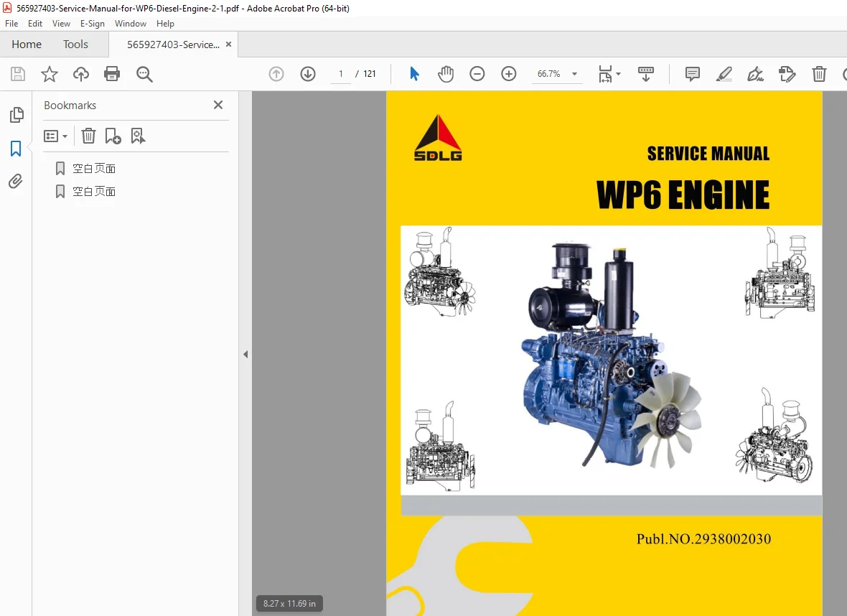This screenshot has height=616, width=847.
Task: Toggle the Bookmarks side panel icon
Action: 16,149
